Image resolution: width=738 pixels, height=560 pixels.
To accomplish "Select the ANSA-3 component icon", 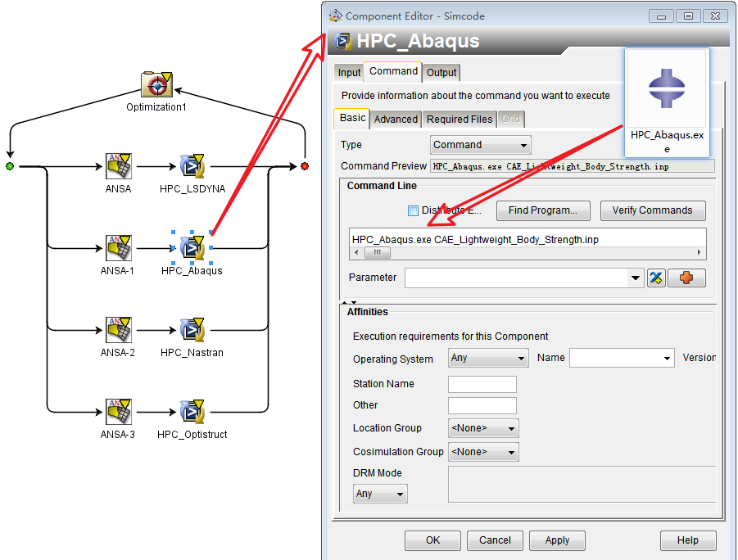I will pyautogui.click(x=119, y=412).
